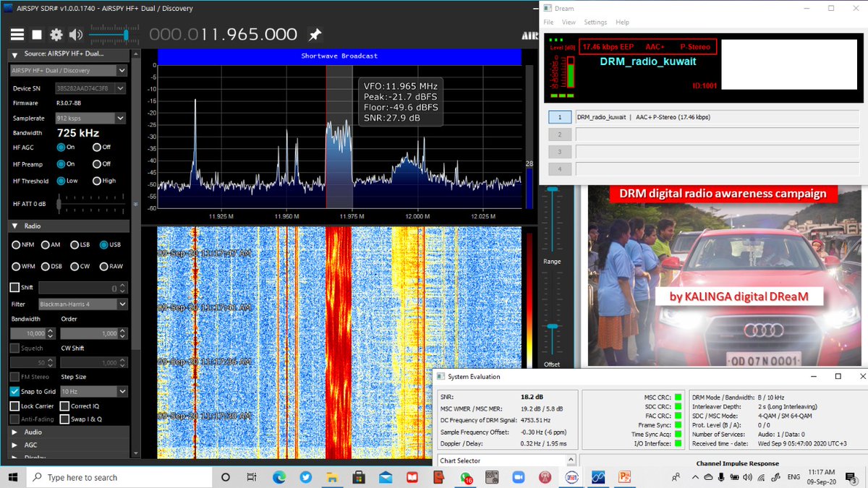Viewport: 868px width, 488px height.
Task: Open the Device SN dropdown
Action: click(x=90, y=88)
